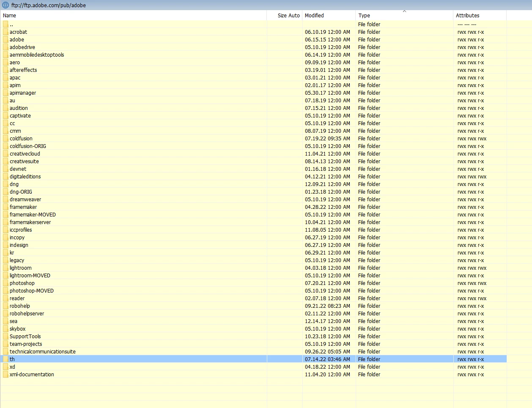Sort by the Attributes column header
This screenshot has width=532, height=408.
pos(480,15)
